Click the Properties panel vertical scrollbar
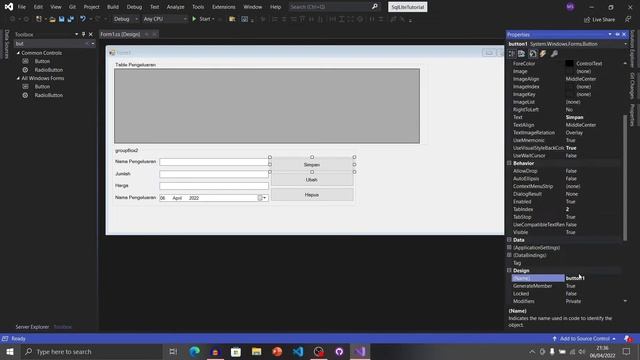Screen dimensions: 640x360 625,178
